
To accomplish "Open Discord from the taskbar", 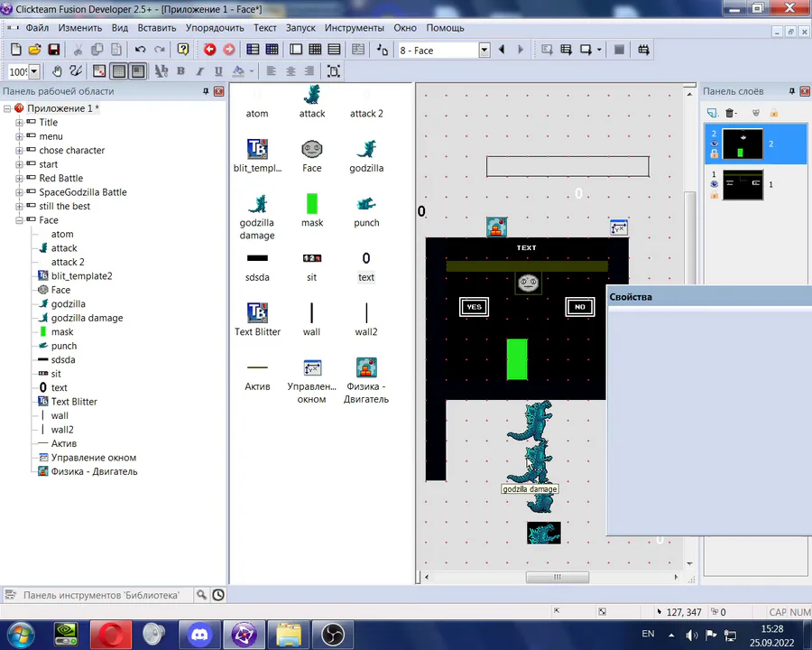I will [x=199, y=635].
